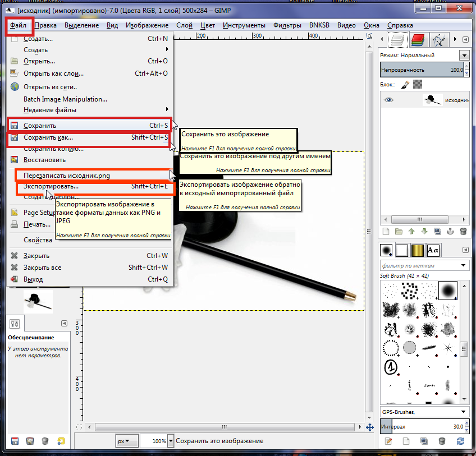Toggle the lock alpha channel checkerboard icon
The image size is (476, 456).
tap(418, 85)
